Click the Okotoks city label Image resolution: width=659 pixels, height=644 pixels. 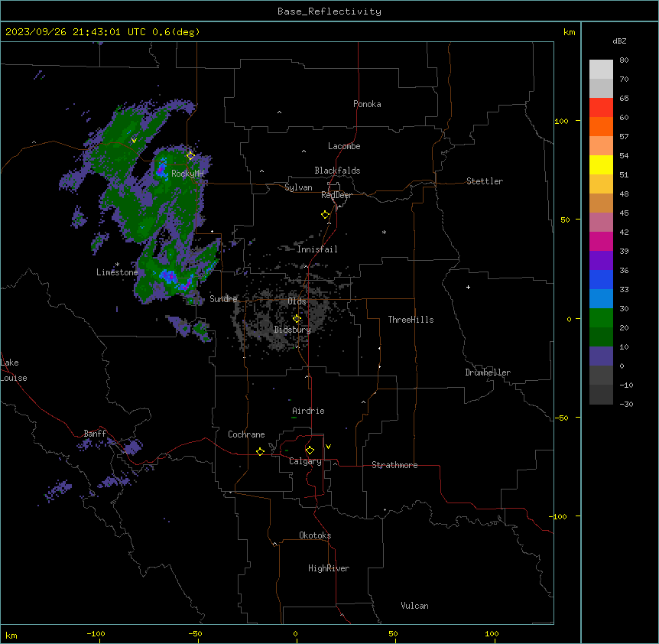315,535
